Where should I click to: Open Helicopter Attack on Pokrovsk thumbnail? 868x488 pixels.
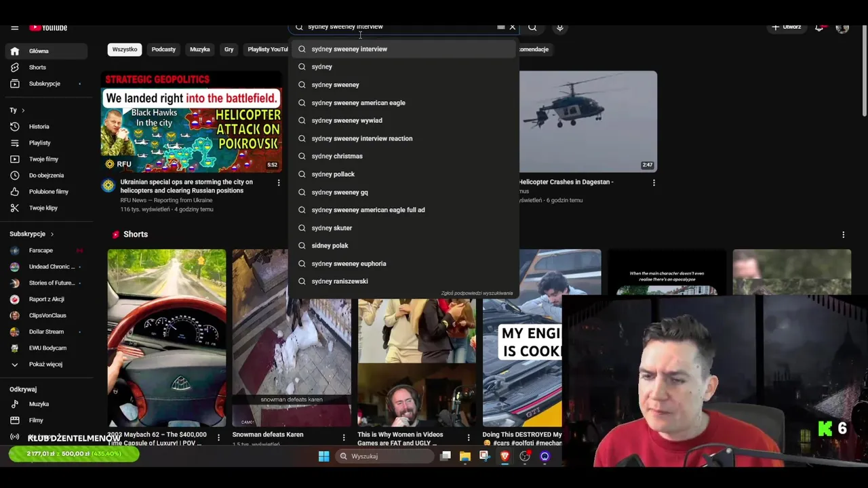tap(191, 122)
